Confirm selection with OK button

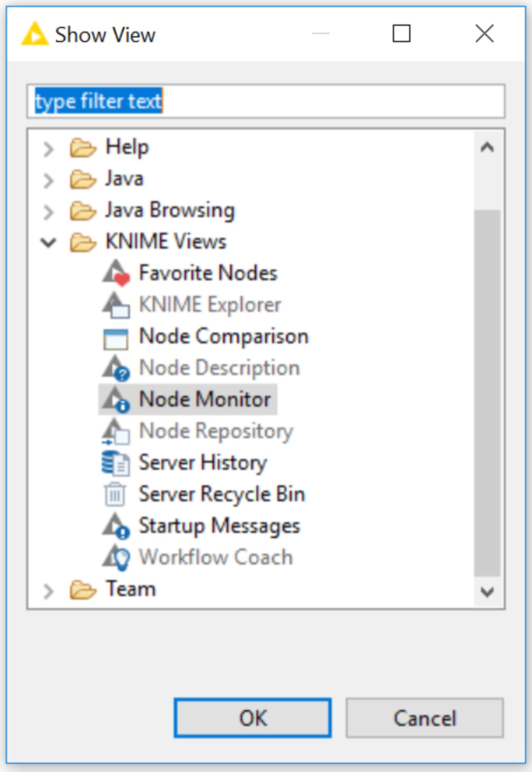click(x=253, y=718)
